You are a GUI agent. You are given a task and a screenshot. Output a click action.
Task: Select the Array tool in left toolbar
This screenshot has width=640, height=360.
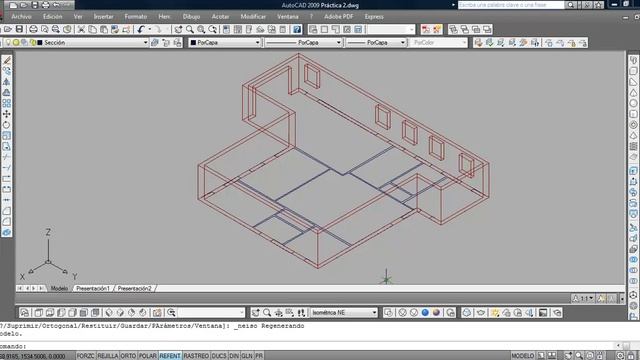tap(7, 104)
